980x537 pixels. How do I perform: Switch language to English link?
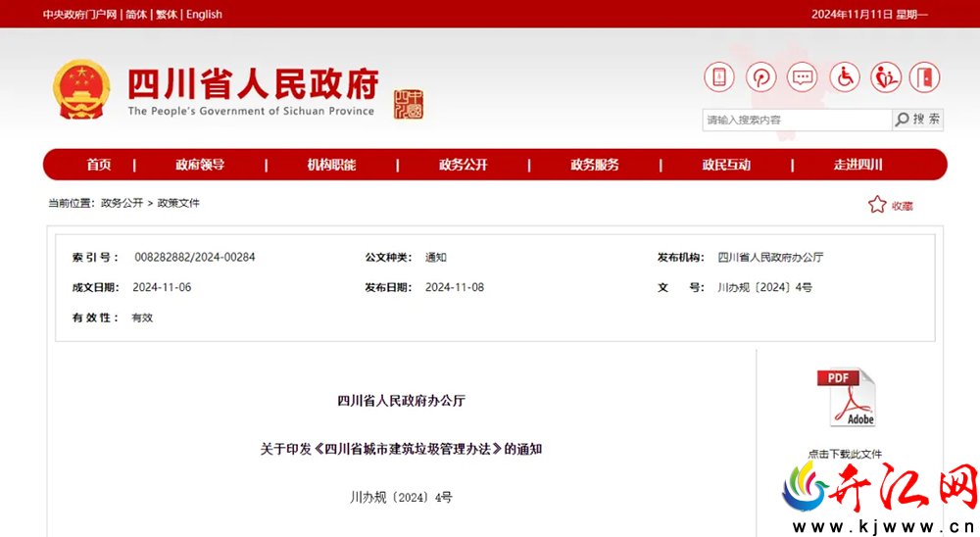[204, 15]
